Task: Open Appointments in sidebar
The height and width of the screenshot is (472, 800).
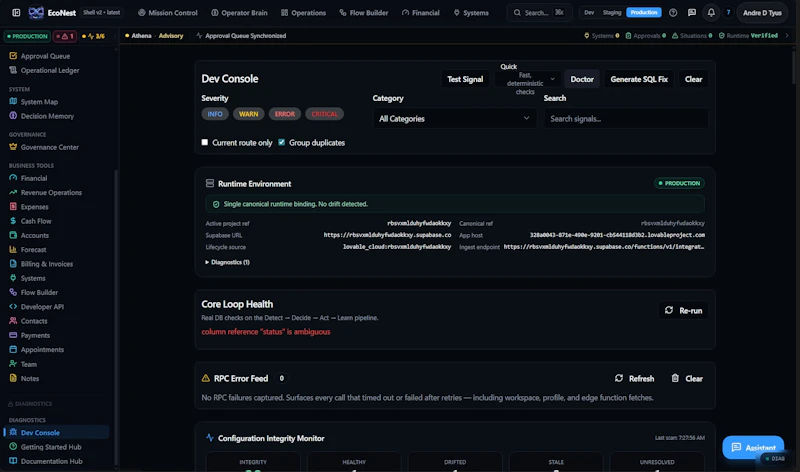Action: click(37, 350)
